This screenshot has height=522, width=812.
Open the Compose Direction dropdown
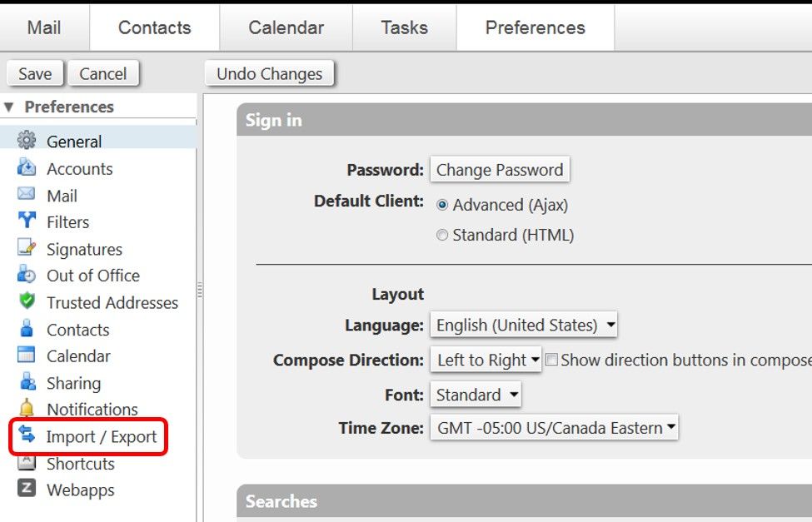coord(487,360)
